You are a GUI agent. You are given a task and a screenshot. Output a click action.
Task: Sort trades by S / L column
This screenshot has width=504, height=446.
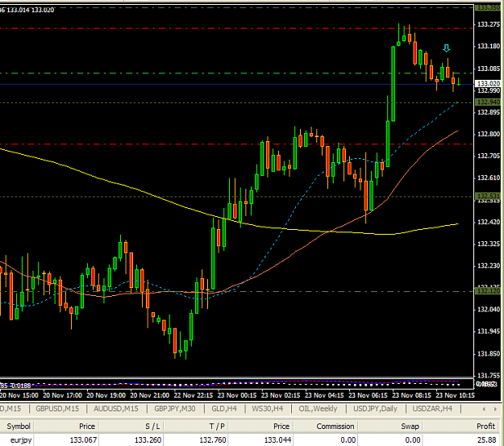(x=152, y=427)
